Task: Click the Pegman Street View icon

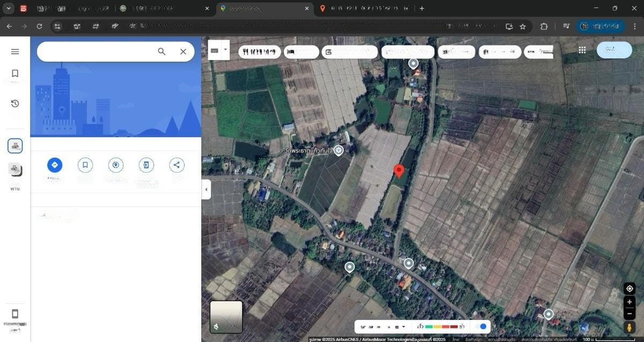Action: click(x=630, y=327)
